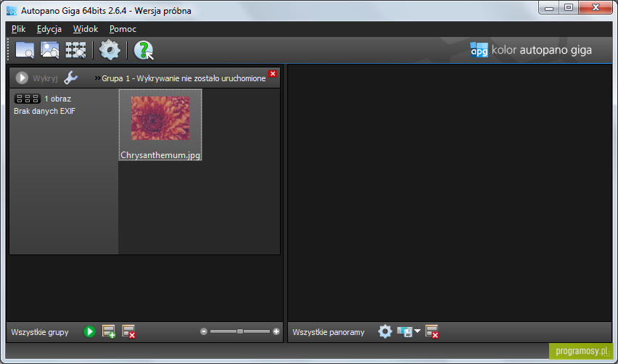The image size is (618, 364).
Task: Click the Chrysanthemum.jpg file name label
Action: [160, 155]
